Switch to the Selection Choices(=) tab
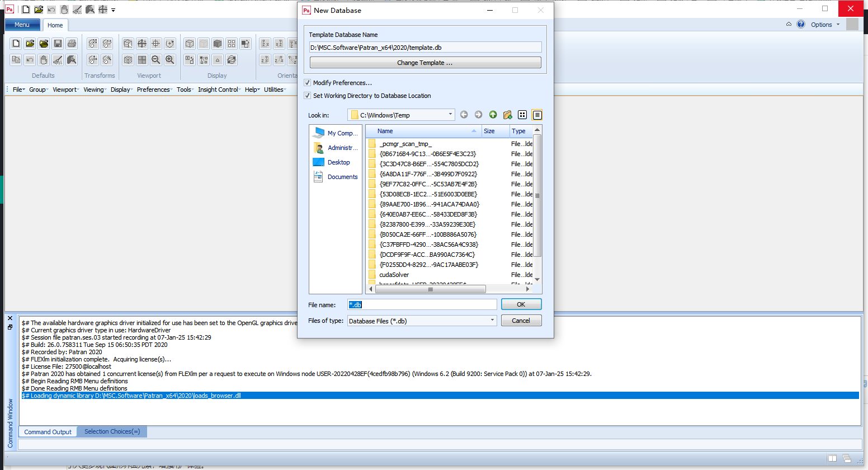The image size is (868, 470). pos(112,431)
